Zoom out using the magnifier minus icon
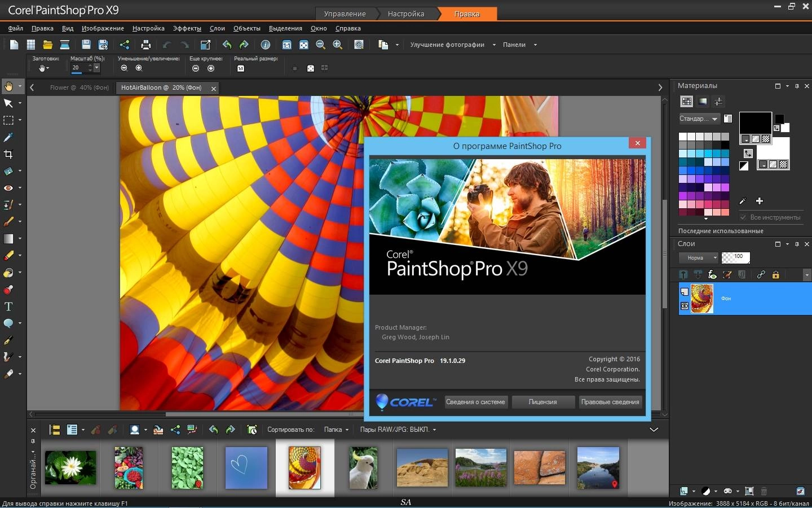 click(320, 45)
